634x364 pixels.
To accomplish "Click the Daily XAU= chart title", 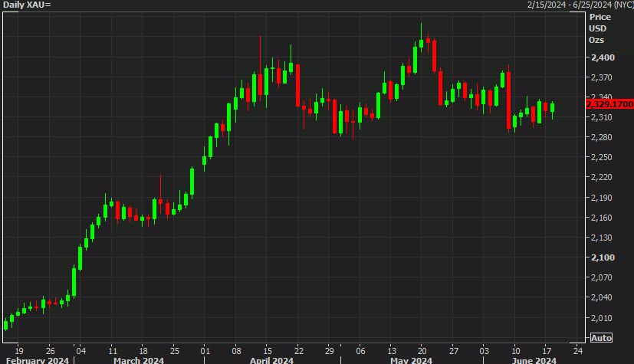I will click(27, 5).
